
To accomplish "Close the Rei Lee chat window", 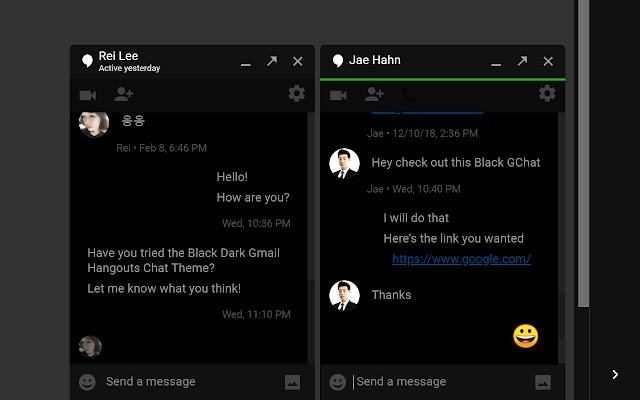I will 298,61.
